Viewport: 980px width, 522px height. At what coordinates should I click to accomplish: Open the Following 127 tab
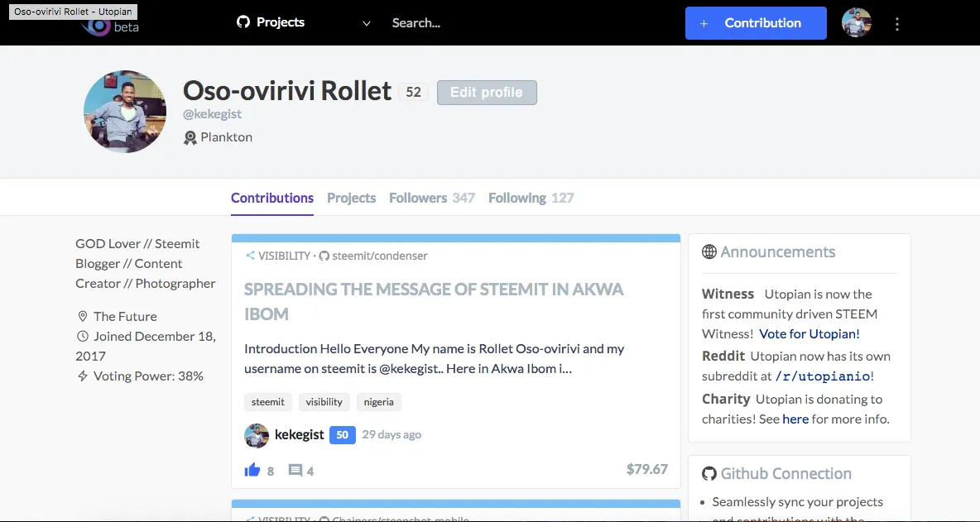pos(531,198)
